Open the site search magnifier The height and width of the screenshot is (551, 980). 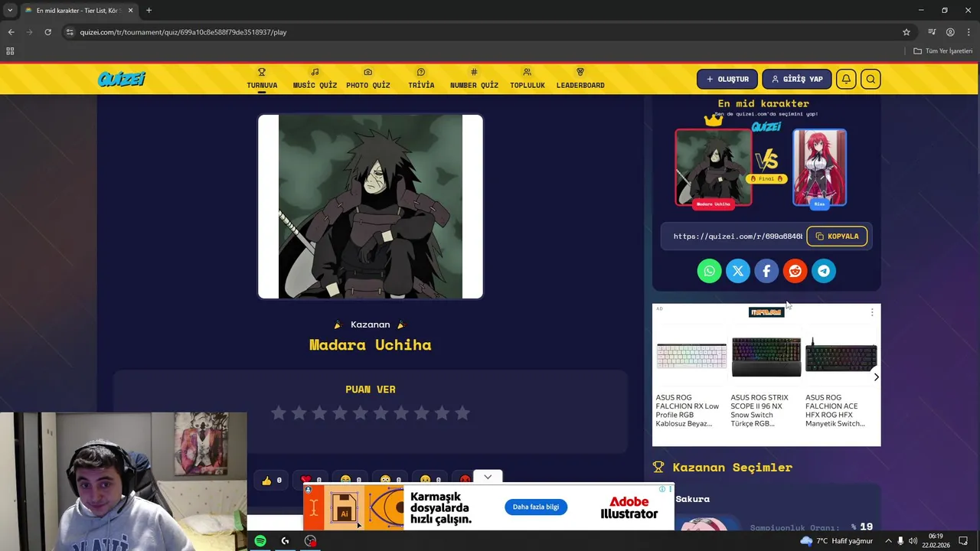(871, 79)
